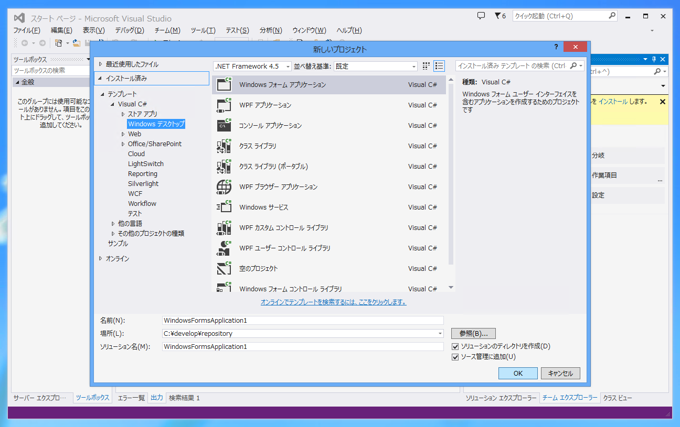Open the notifications flag icon showing 6
This screenshot has height=427, width=680.
[500, 16]
